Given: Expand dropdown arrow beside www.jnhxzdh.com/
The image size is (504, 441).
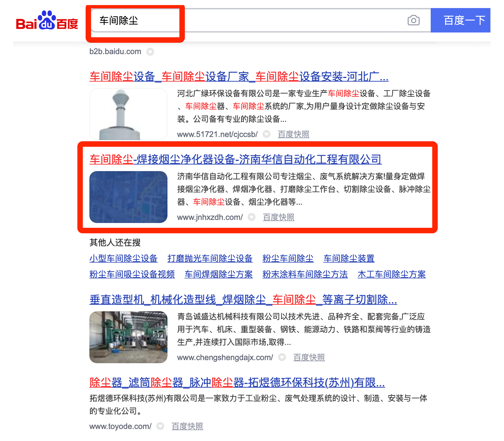Looking at the screenshot, I should coord(251,217).
